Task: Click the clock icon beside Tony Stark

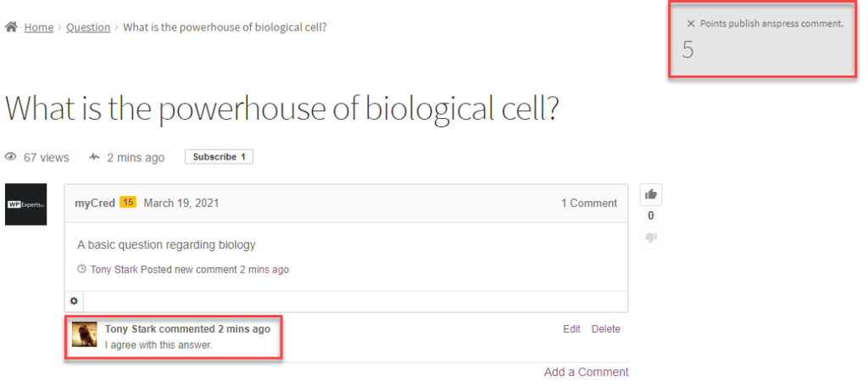Action: 81,270
